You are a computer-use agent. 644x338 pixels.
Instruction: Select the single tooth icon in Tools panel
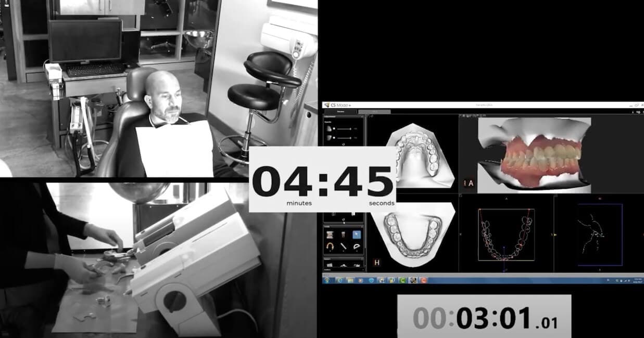point(343,235)
